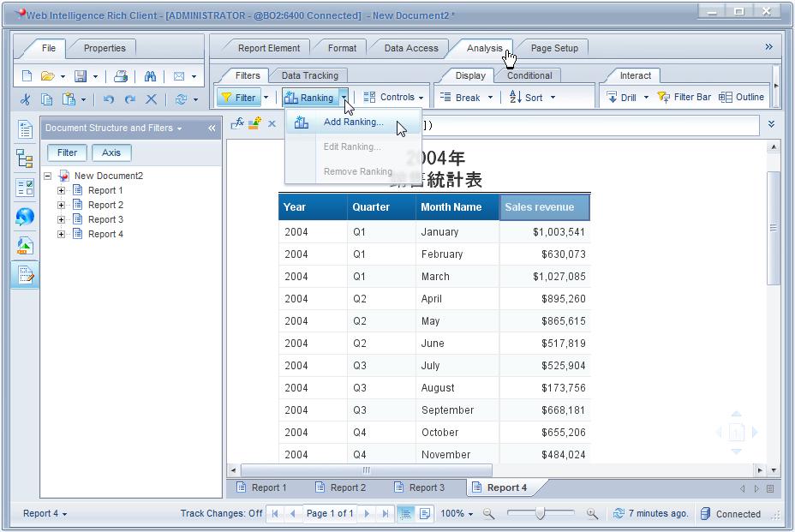
Task: Open Break dropdown arrow
Action: [490, 98]
